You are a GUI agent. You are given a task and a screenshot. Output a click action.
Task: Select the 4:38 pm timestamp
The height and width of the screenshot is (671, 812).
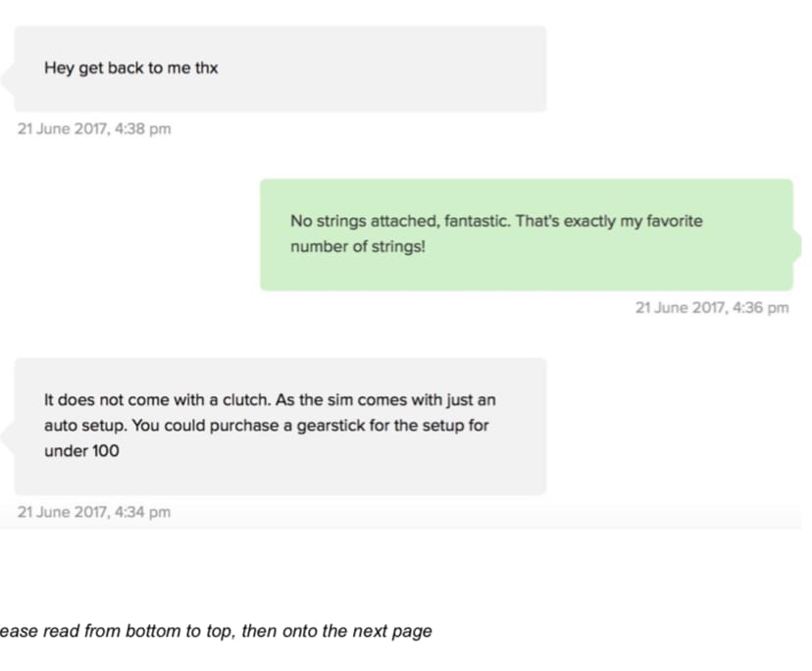[94, 129]
